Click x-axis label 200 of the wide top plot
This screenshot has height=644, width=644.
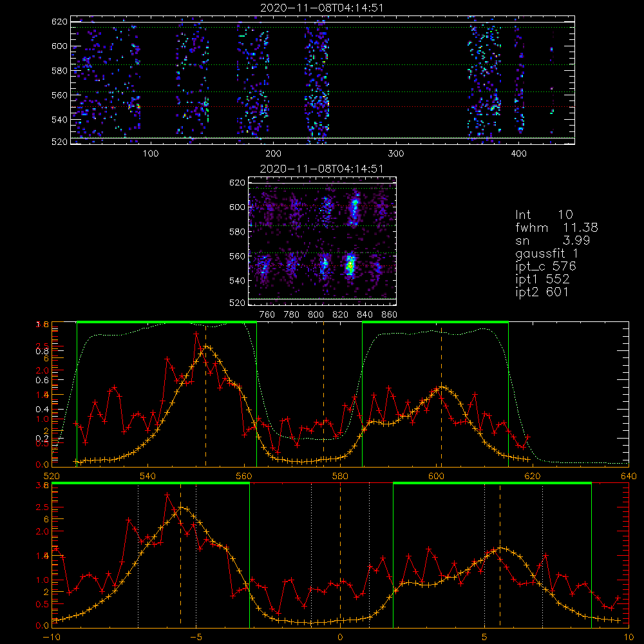pyautogui.click(x=273, y=154)
